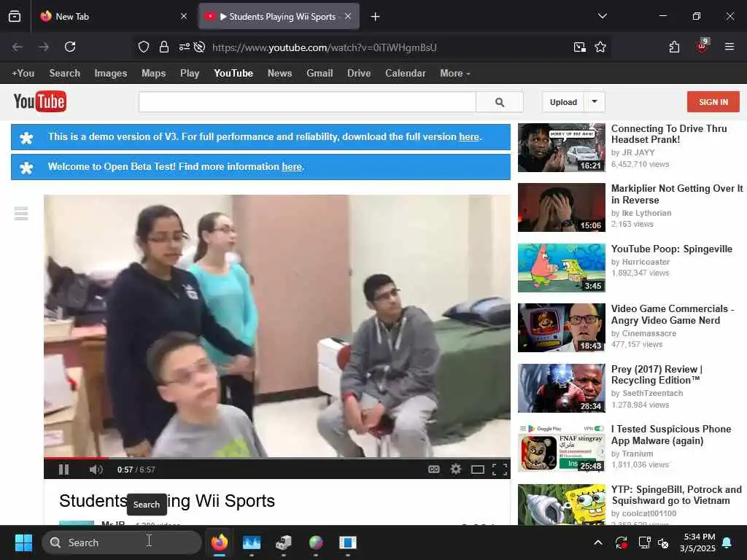Open the guide hamburger menu left of the video
This screenshot has width=747, height=560.
[21, 214]
